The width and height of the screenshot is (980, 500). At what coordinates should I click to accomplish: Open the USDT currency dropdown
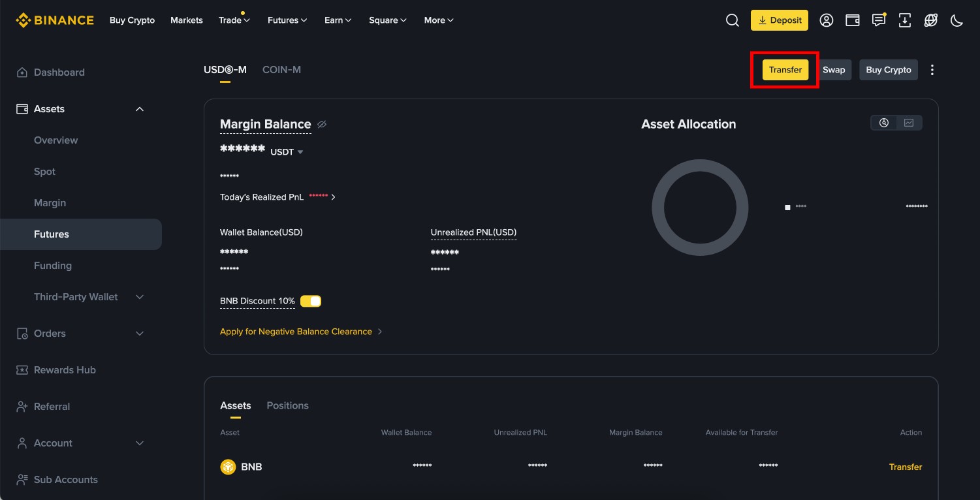pos(287,152)
